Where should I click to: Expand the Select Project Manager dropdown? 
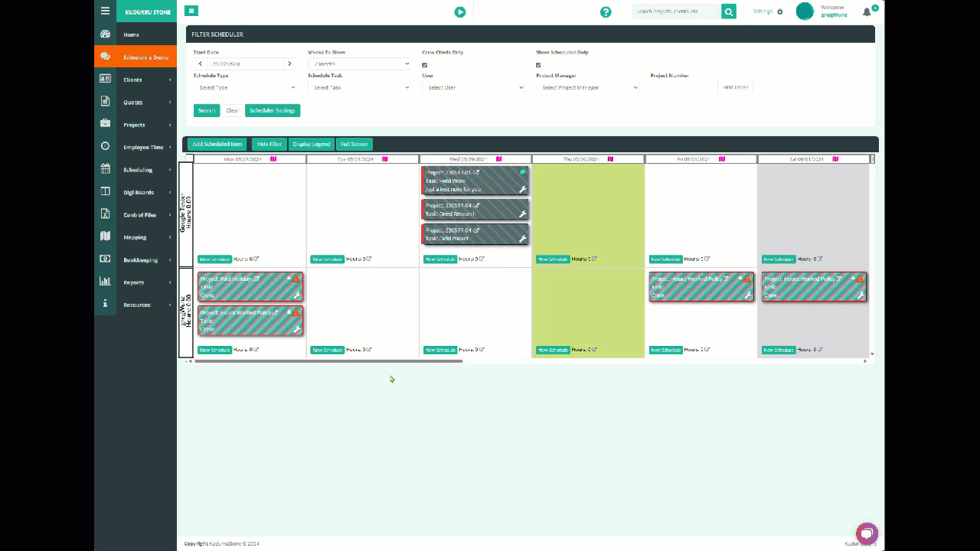coord(587,88)
